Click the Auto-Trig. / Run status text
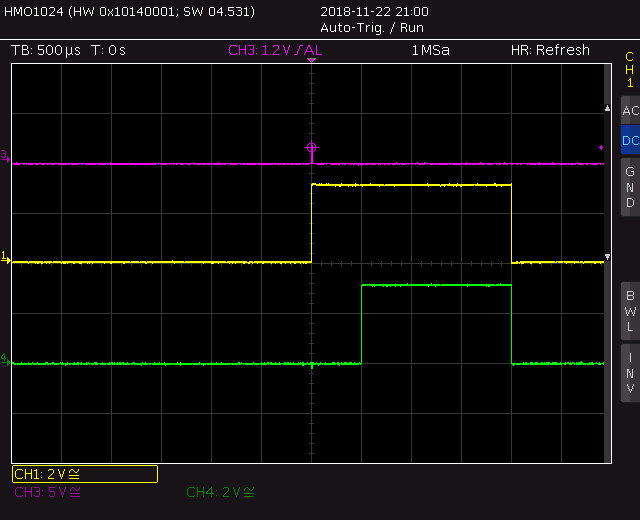The height and width of the screenshot is (520, 640). pyautogui.click(x=372, y=28)
